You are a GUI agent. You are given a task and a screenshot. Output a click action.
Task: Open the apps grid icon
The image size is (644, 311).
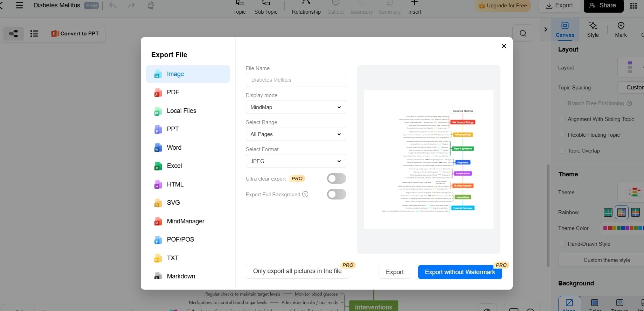[x=633, y=6]
